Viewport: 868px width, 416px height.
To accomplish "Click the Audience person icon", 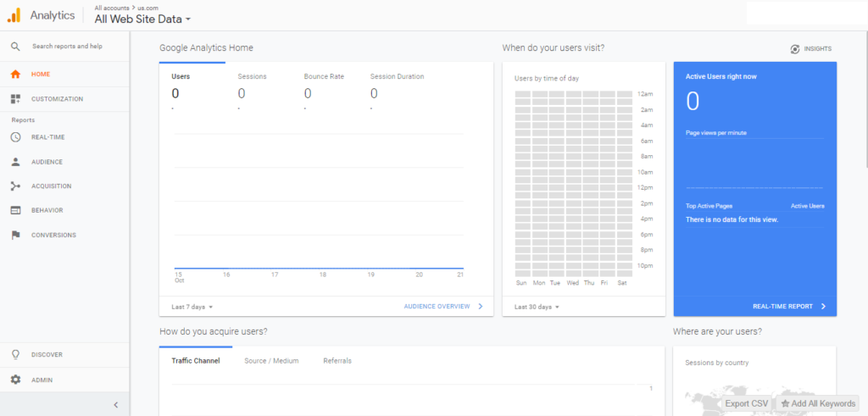I will (x=15, y=162).
